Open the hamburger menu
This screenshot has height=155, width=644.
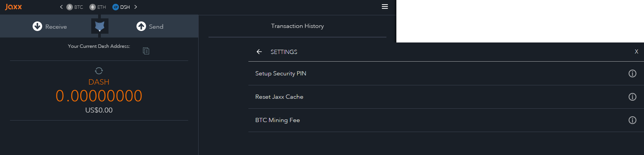[x=385, y=7]
